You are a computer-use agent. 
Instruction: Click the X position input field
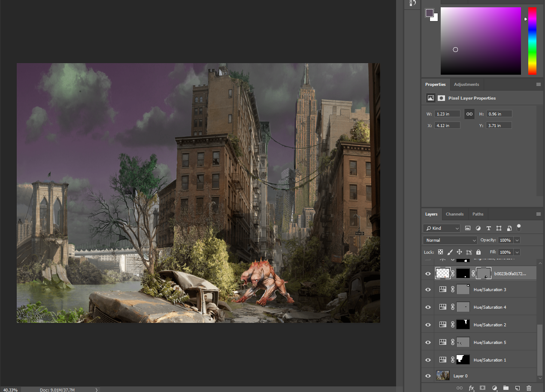tap(447, 125)
